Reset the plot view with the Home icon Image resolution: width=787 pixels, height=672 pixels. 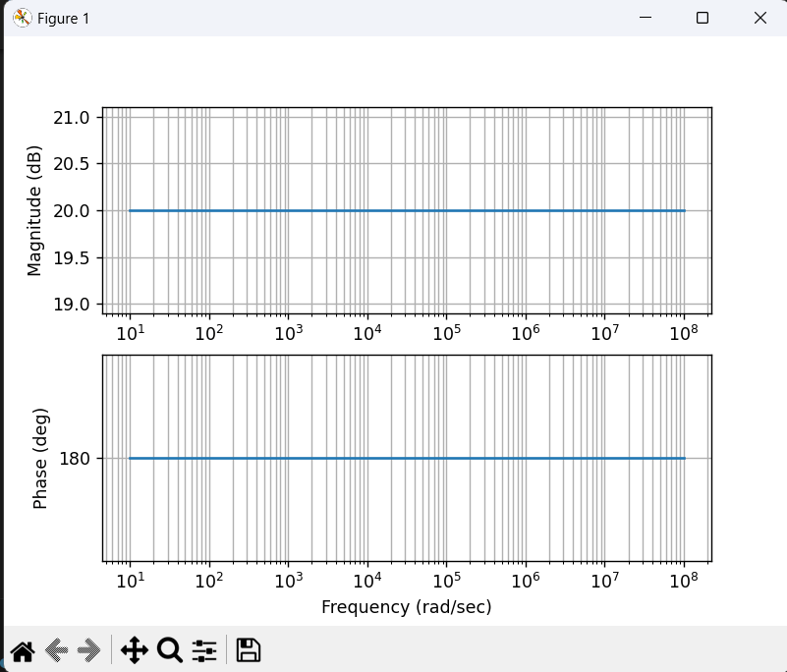[23, 649]
